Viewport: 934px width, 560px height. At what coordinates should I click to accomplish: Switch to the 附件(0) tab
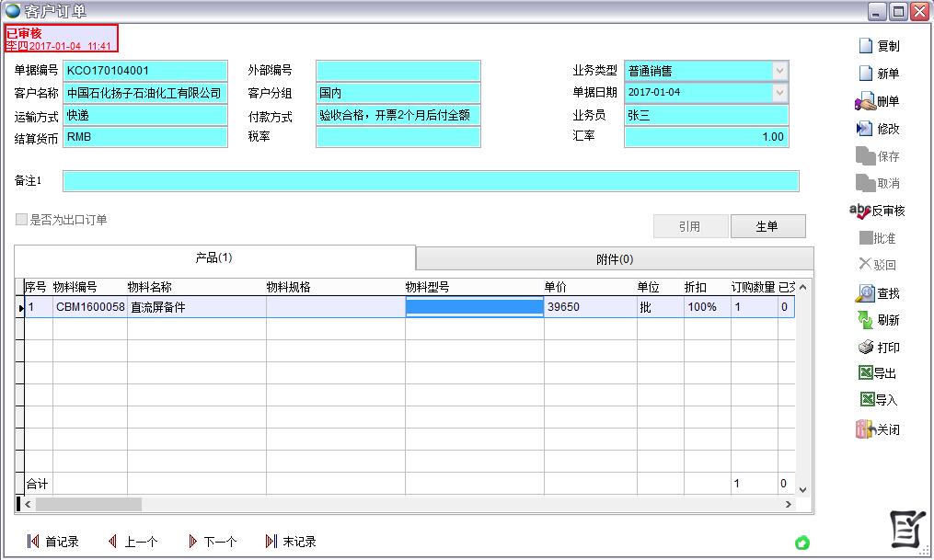pyautogui.click(x=615, y=259)
